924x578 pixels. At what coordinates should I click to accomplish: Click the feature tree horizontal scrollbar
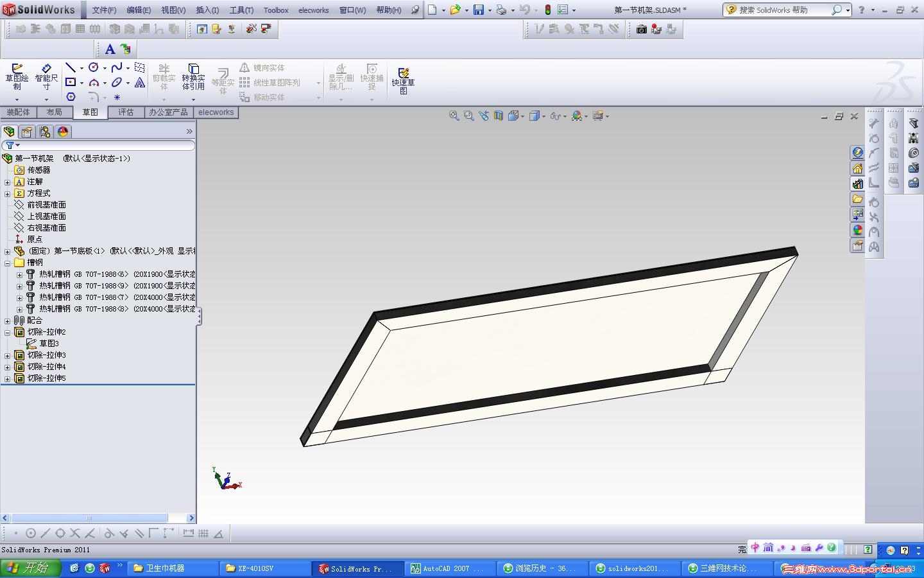pyautogui.click(x=98, y=518)
